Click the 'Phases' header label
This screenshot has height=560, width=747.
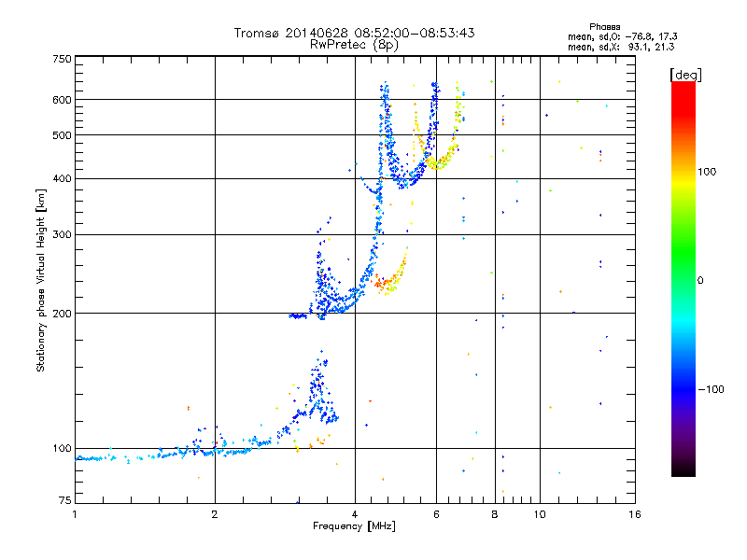tap(604, 27)
